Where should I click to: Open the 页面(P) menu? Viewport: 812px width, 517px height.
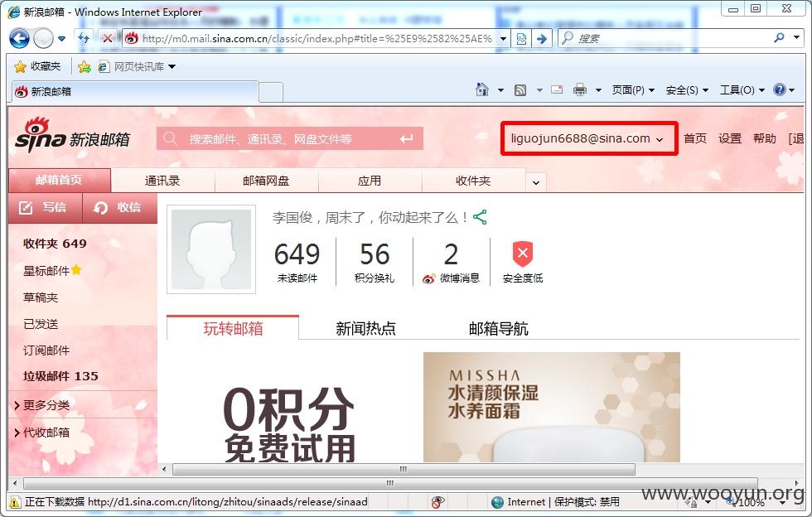pyautogui.click(x=633, y=90)
